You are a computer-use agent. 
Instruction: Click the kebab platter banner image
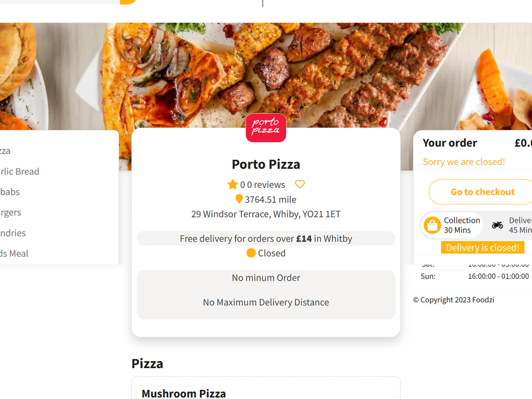coord(265,68)
